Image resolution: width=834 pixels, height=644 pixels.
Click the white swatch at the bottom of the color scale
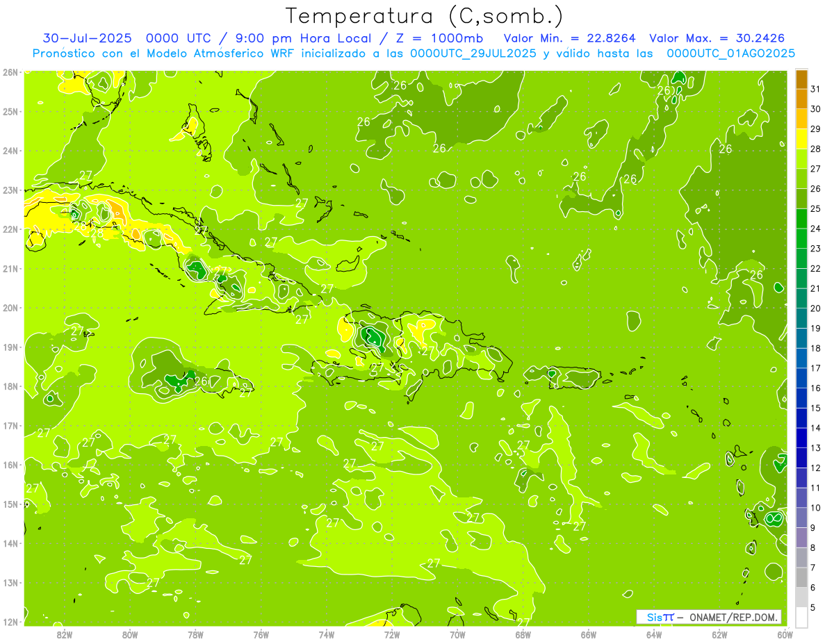pos(801,617)
